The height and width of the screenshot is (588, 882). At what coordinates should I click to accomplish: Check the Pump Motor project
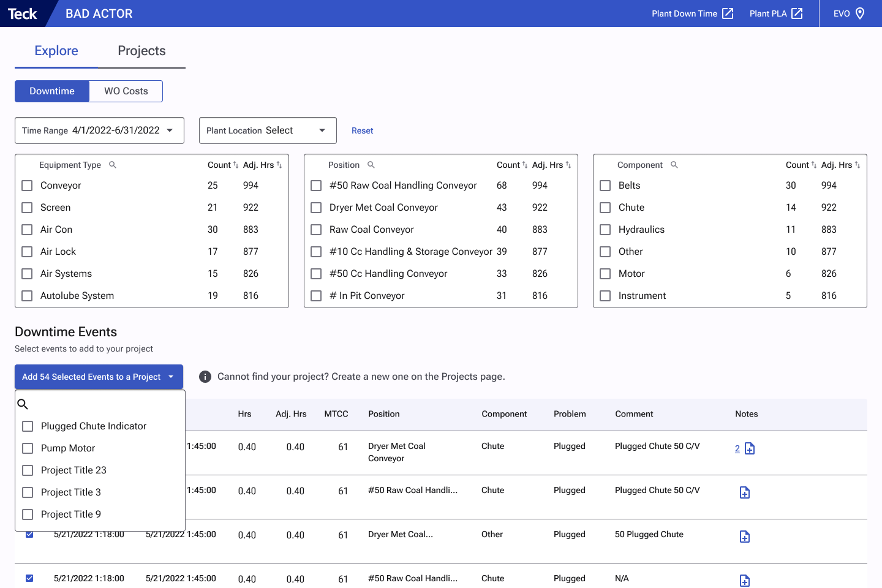point(28,448)
